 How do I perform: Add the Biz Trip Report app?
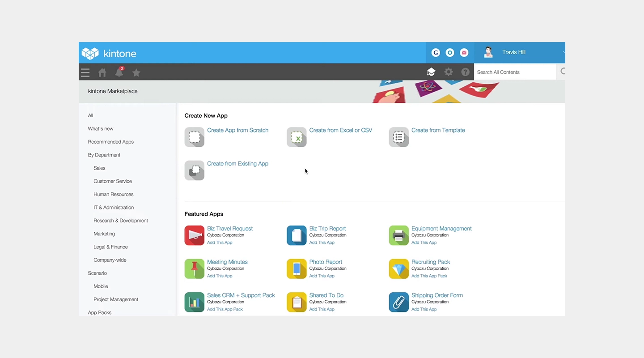pos(322,243)
